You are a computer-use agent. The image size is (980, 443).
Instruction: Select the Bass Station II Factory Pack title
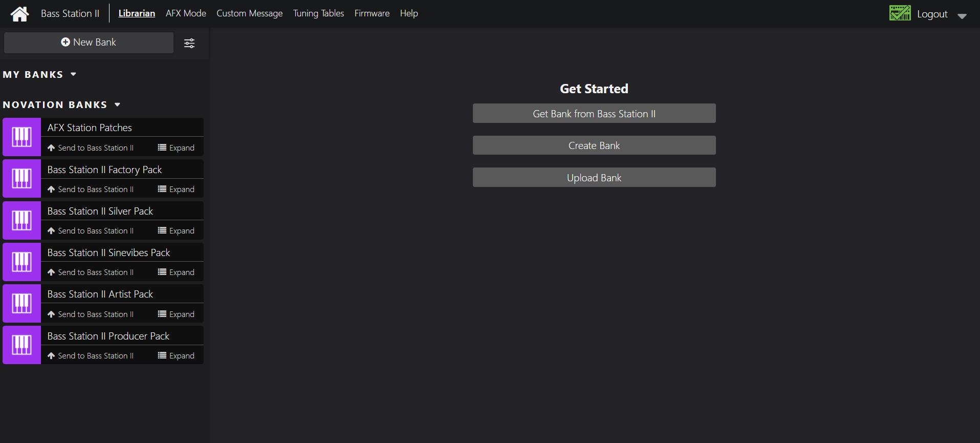pos(104,170)
